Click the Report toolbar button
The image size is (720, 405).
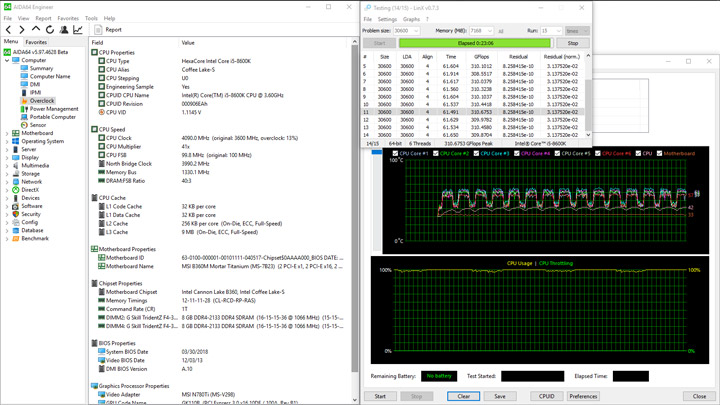pos(110,30)
